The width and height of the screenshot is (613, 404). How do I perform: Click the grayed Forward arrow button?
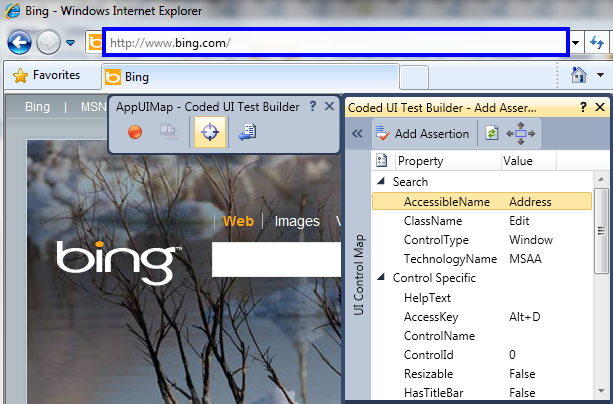[x=48, y=42]
